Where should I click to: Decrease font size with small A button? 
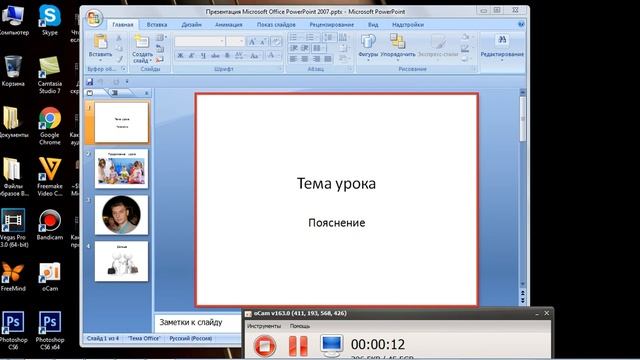[x=263, y=41]
